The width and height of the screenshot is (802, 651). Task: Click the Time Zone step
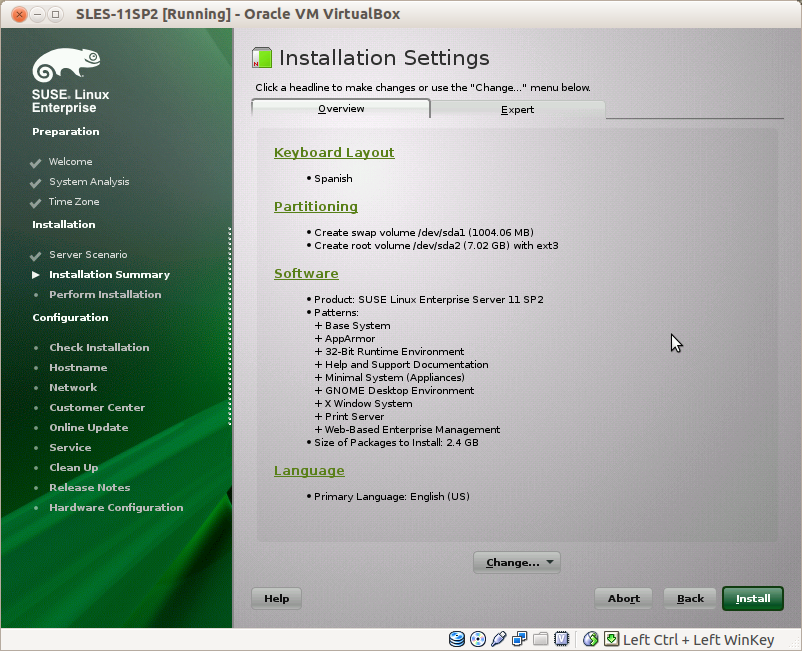click(74, 201)
